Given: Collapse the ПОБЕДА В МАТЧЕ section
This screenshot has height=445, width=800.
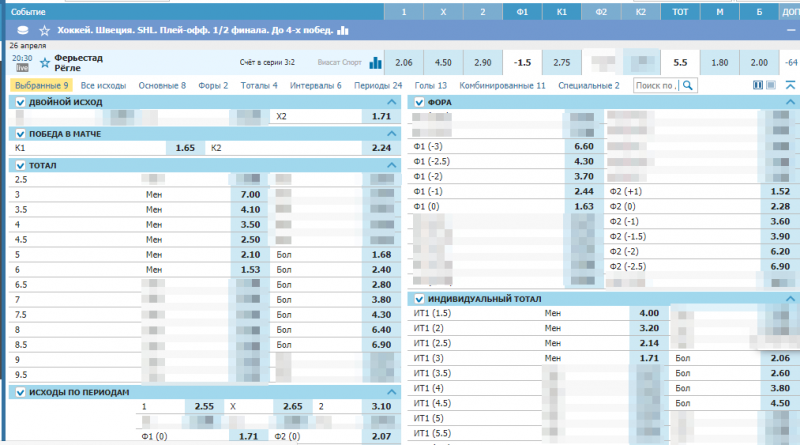Looking at the screenshot, I should 390,134.
